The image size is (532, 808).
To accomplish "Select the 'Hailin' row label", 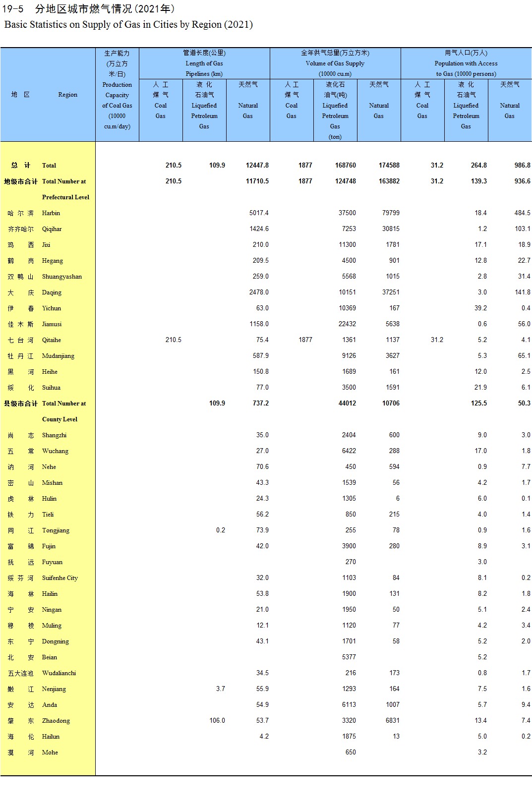I will (x=50, y=594).
